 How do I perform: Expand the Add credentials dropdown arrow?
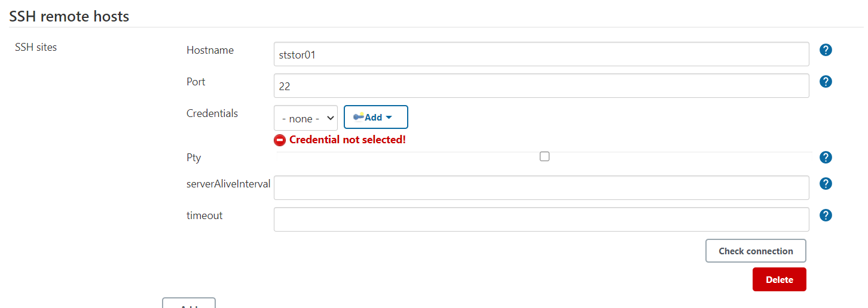point(389,118)
